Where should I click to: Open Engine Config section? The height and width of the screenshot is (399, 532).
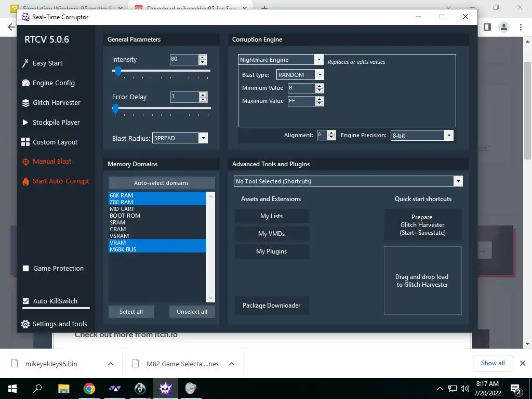pyautogui.click(x=54, y=83)
